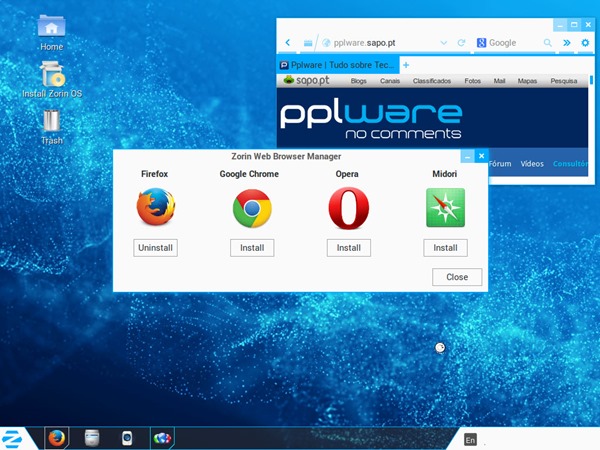This screenshot has height=450, width=600.
Task: Click the Google search field
Action: pyautogui.click(x=514, y=43)
